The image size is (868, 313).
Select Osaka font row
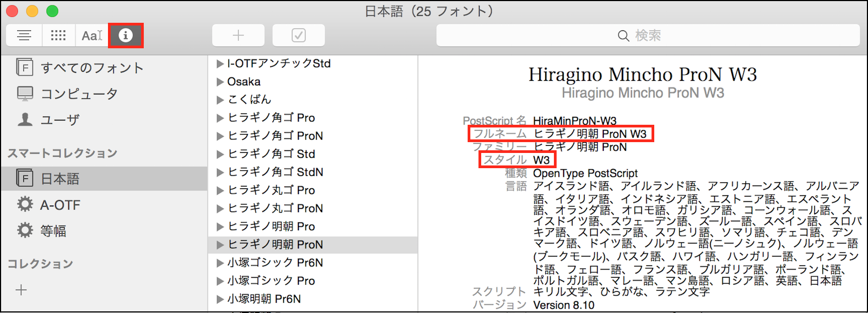[313, 81]
